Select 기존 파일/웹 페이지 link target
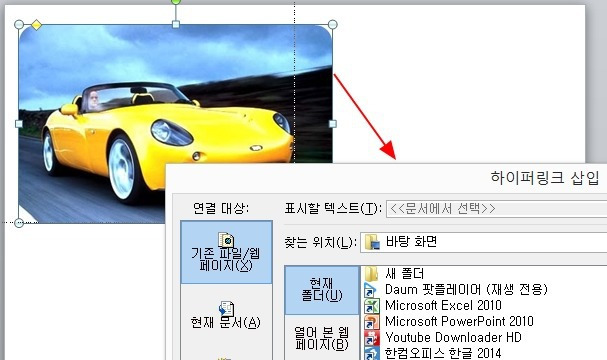 pos(226,252)
